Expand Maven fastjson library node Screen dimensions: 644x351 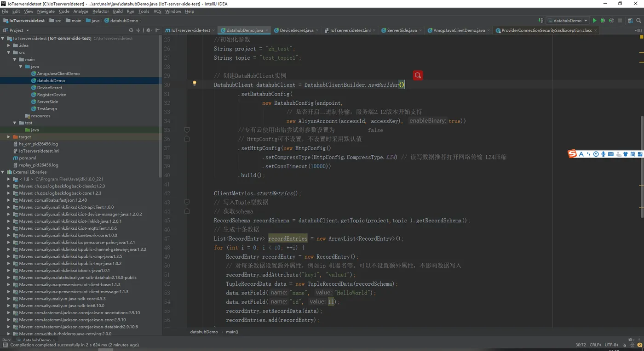pyautogui.click(x=9, y=200)
